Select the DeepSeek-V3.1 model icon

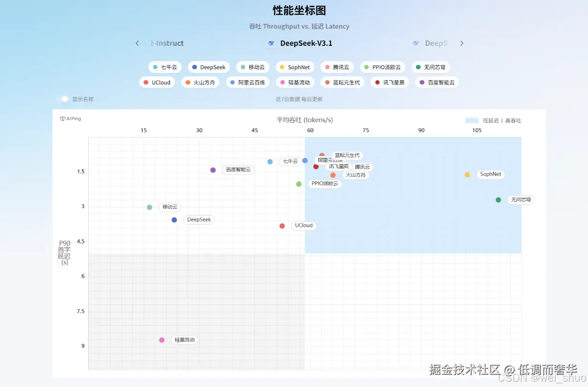[271, 43]
